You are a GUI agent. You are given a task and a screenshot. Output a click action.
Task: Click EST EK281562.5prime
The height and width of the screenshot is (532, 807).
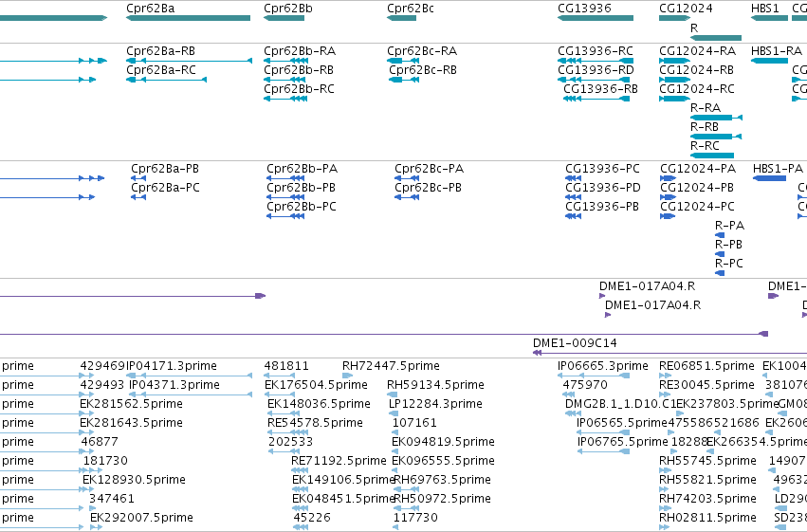click(x=131, y=404)
